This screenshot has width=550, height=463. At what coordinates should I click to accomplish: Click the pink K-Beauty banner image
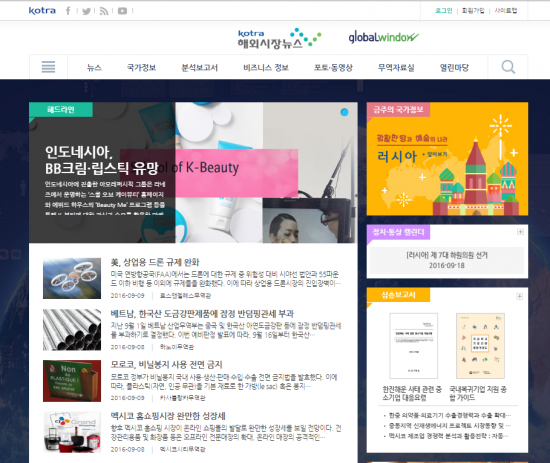pyautogui.click(x=209, y=173)
